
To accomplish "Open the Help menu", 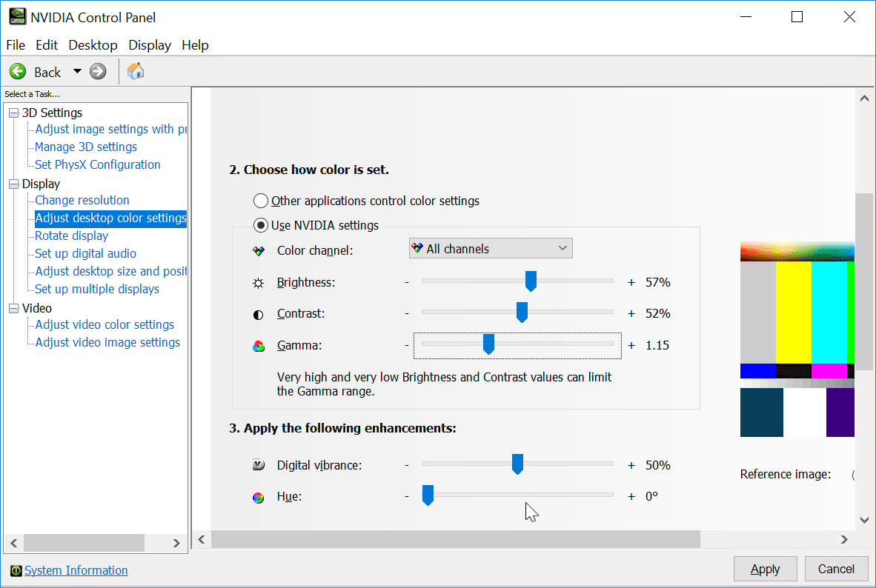I will point(195,45).
